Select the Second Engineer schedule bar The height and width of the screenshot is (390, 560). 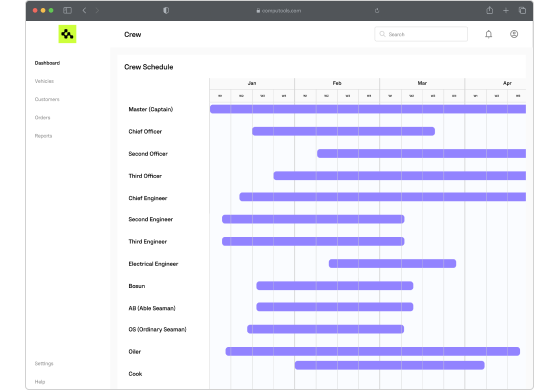(313, 219)
